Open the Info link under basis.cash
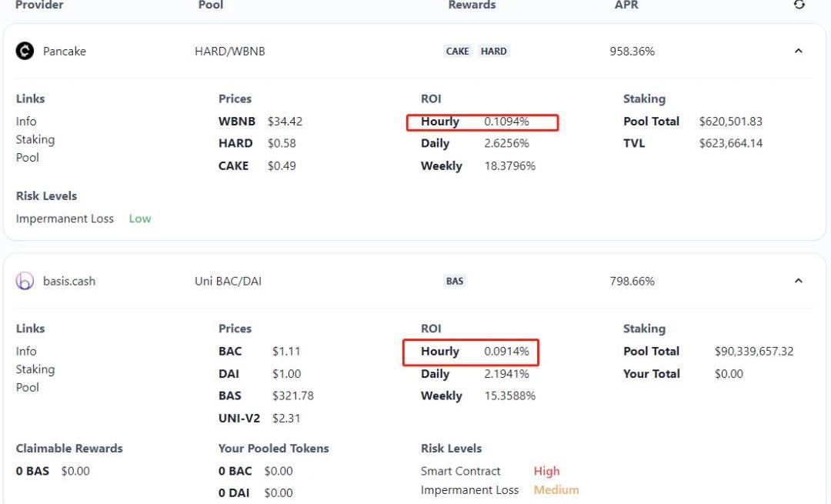Image resolution: width=831 pixels, height=504 pixels. 26,352
